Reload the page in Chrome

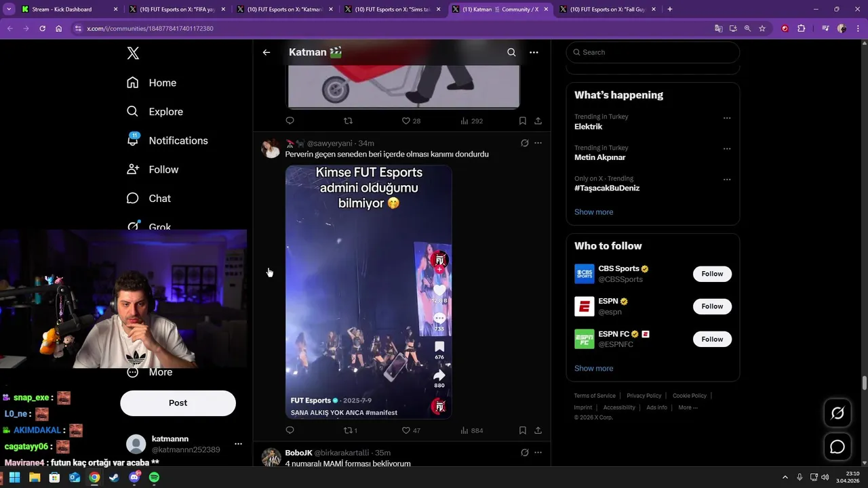click(42, 28)
